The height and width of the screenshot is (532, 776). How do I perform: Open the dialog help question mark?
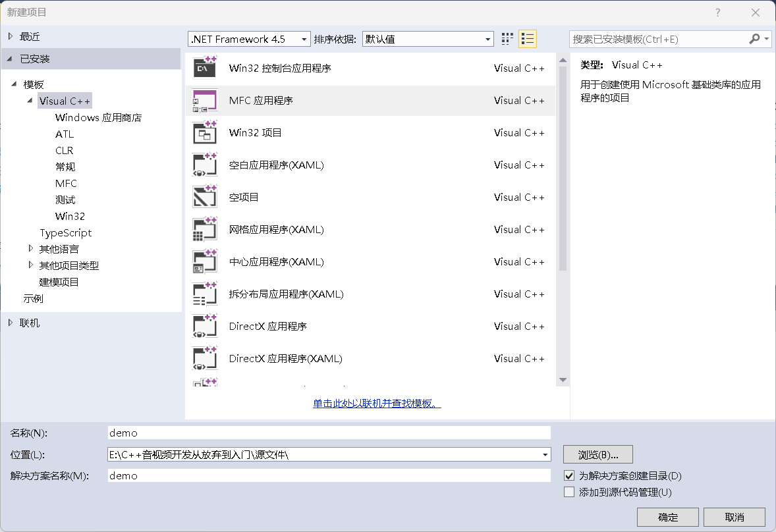[717, 13]
